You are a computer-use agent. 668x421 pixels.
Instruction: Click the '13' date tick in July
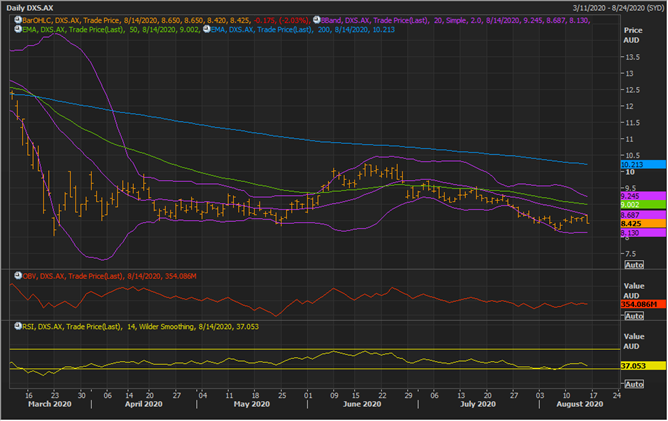click(x=461, y=395)
